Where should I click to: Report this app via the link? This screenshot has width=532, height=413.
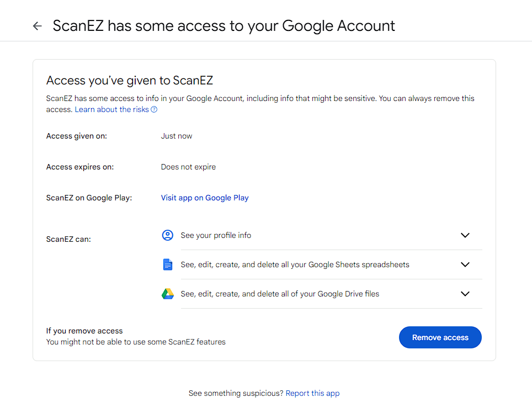pos(312,393)
